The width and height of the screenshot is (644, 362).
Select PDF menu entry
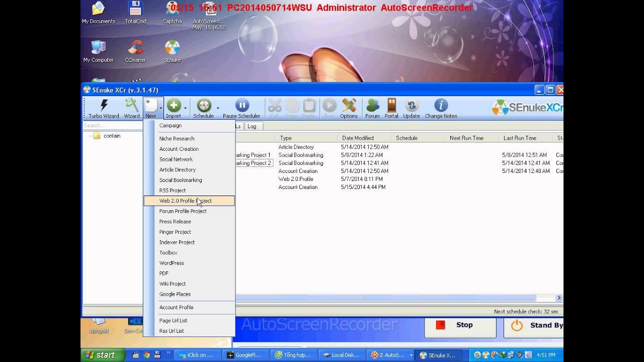pos(189,274)
